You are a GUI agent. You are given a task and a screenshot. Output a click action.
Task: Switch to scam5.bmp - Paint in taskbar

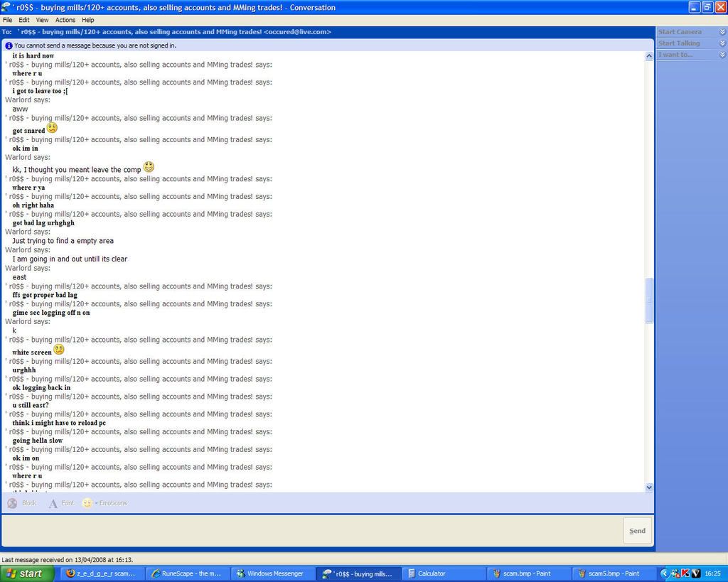(x=614, y=573)
